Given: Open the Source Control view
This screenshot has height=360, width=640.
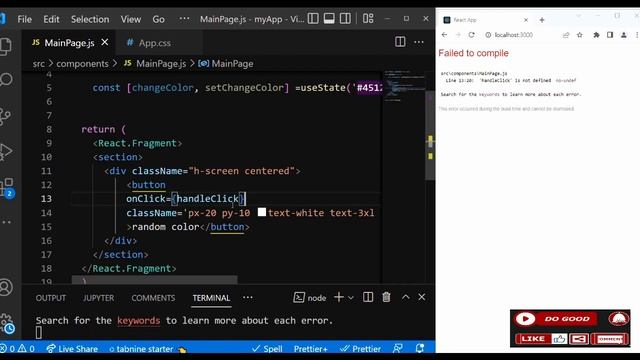Looking at the screenshot, I should [6, 117].
